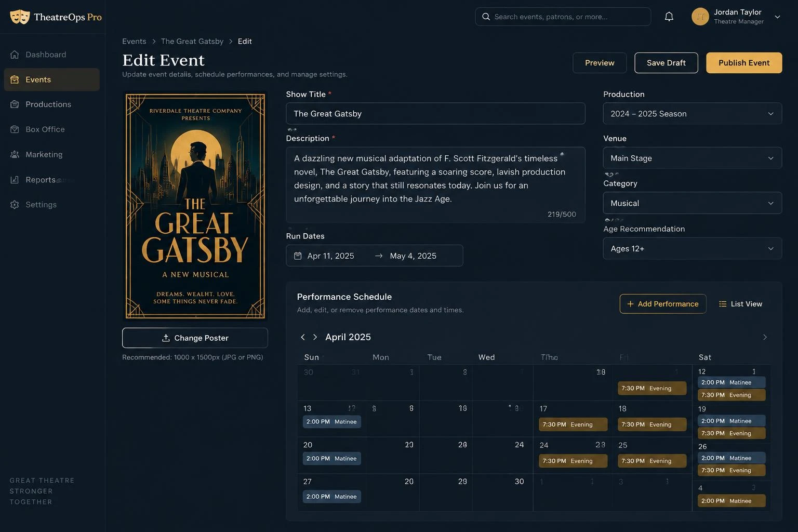This screenshot has width=798, height=532.
Task: Click the Marketing people icon
Action: (x=15, y=154)
